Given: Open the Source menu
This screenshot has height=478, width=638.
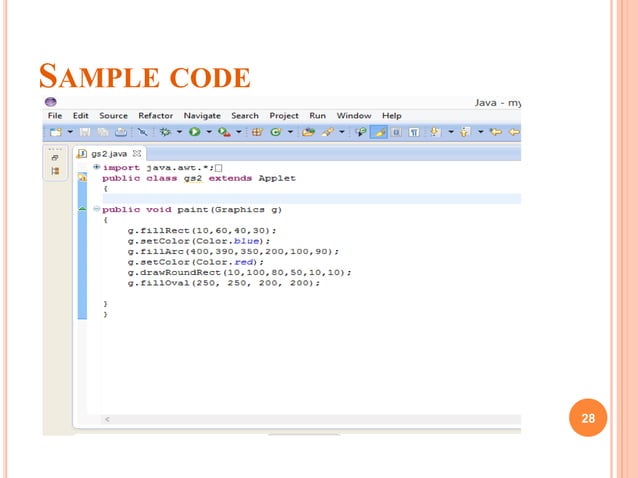Looking at the screenshot, I should pos(114,116).
